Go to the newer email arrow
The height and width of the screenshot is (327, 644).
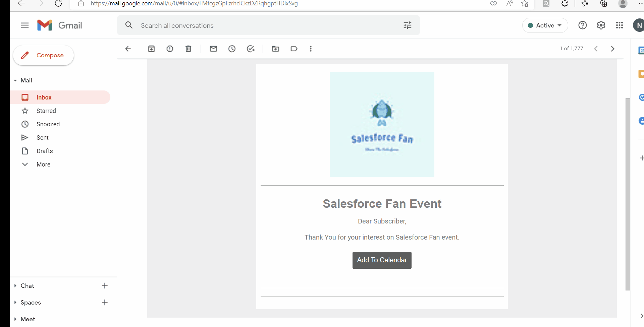596,49
